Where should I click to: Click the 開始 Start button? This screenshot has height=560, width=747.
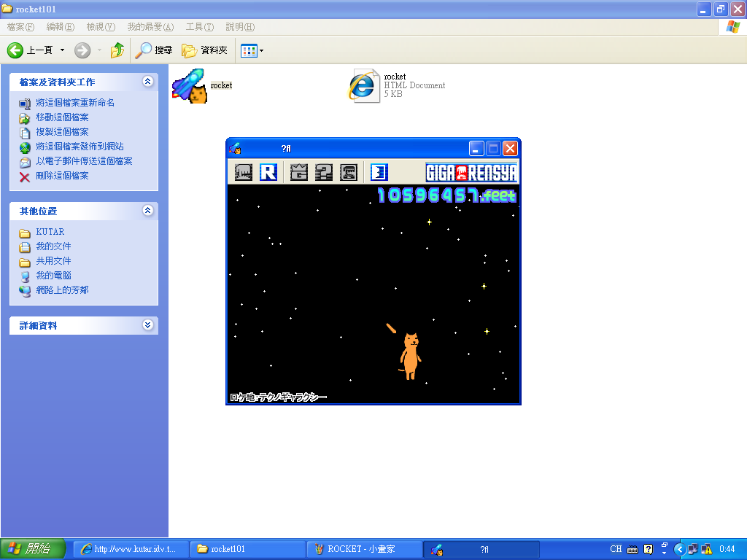pos(33,549)
